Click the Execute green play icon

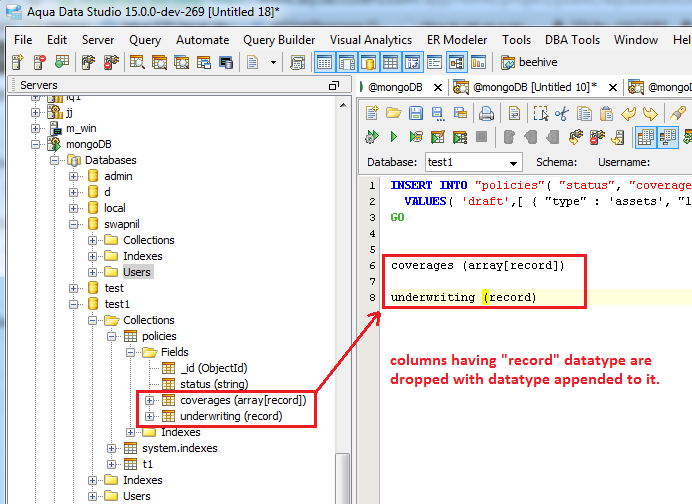[394, 137]
